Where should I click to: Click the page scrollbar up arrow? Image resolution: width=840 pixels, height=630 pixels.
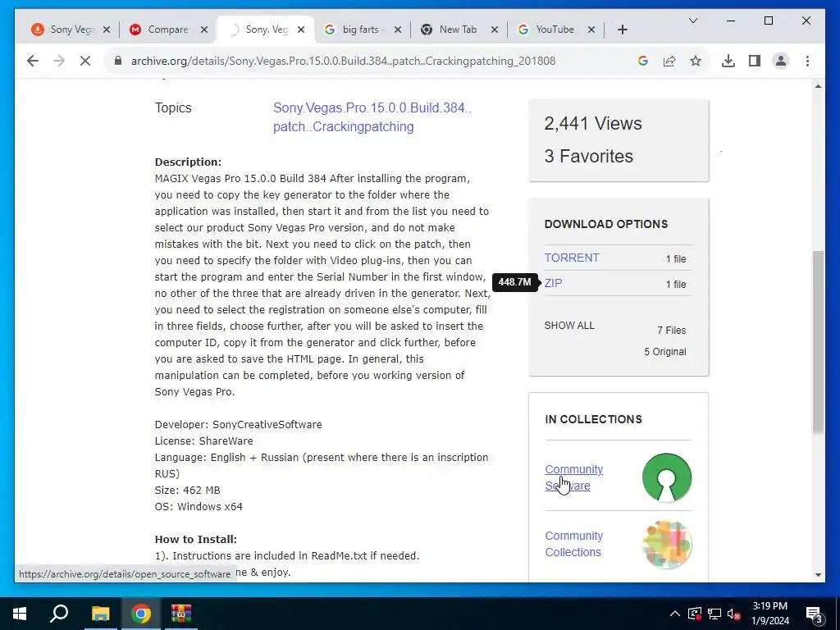pos(818,86)
